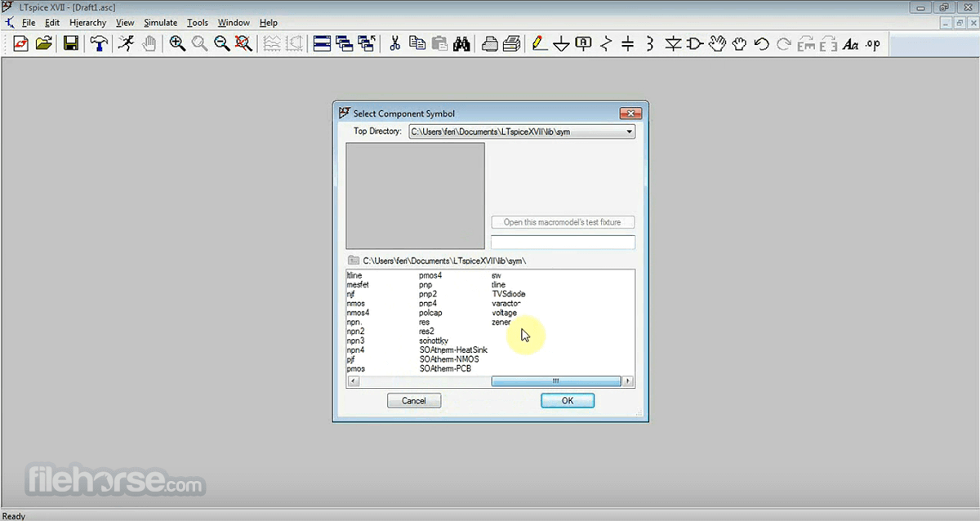This screenshot has width=980, height=521.
Task: Cascade windows using the toolbar icon
Action: pos(344,44)
